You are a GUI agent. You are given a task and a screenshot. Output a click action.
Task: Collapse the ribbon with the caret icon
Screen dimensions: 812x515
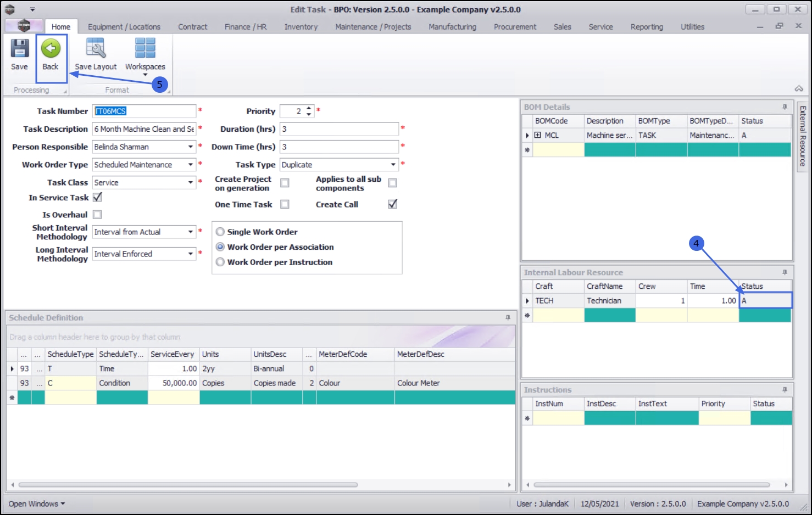click(799, 88)
